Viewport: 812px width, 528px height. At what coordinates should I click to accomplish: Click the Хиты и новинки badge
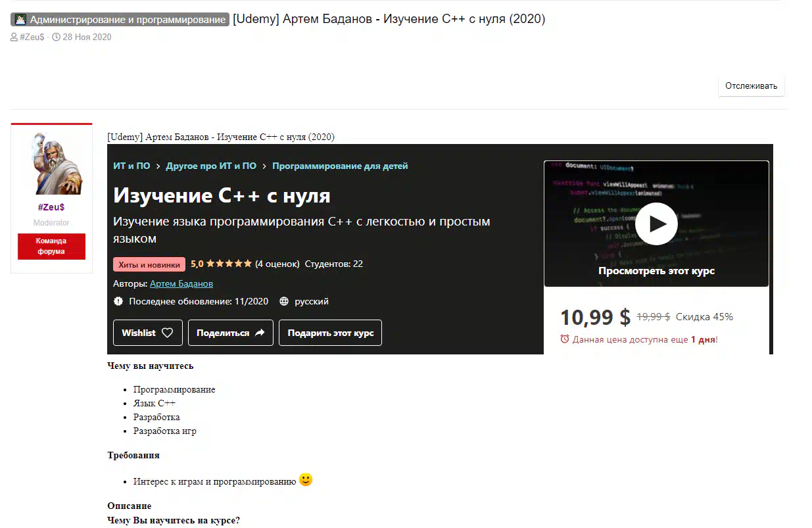[149, 264]
